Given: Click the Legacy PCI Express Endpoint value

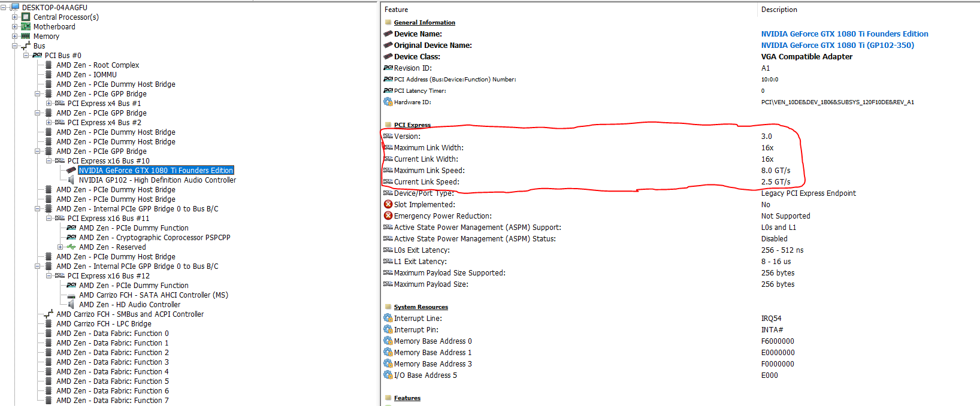Looking at the screenshot, I should point(808,193).
